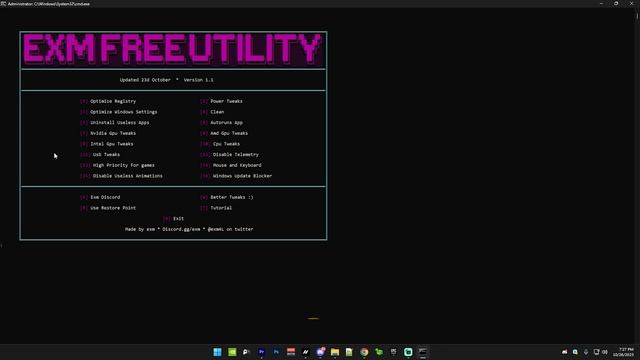The image size is (640, 360).
Task: Click the 'Disable Telemetry' text
Action: (236, 154)
